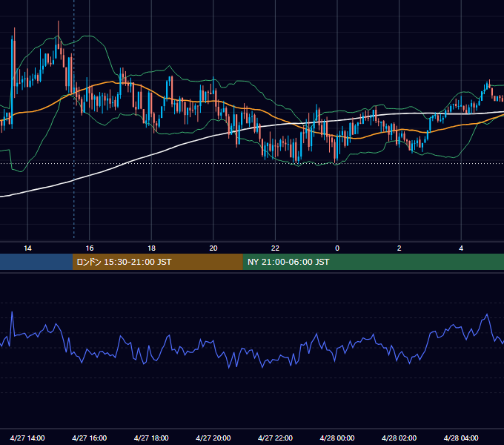Click the 4/28 04:00 time label

(461, 438)
